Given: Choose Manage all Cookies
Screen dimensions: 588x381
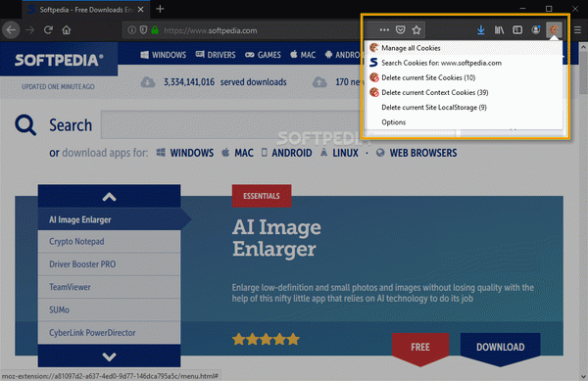Looking at the screenshot, I should (465, 48).
